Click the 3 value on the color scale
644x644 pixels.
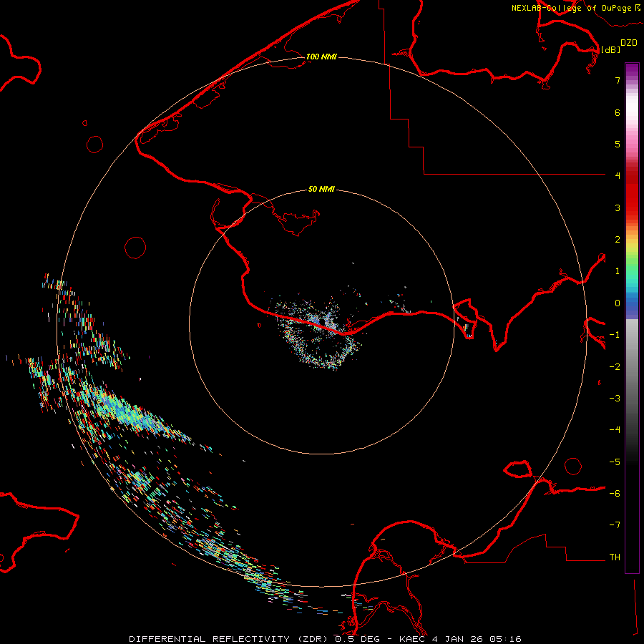pos(618,208)
